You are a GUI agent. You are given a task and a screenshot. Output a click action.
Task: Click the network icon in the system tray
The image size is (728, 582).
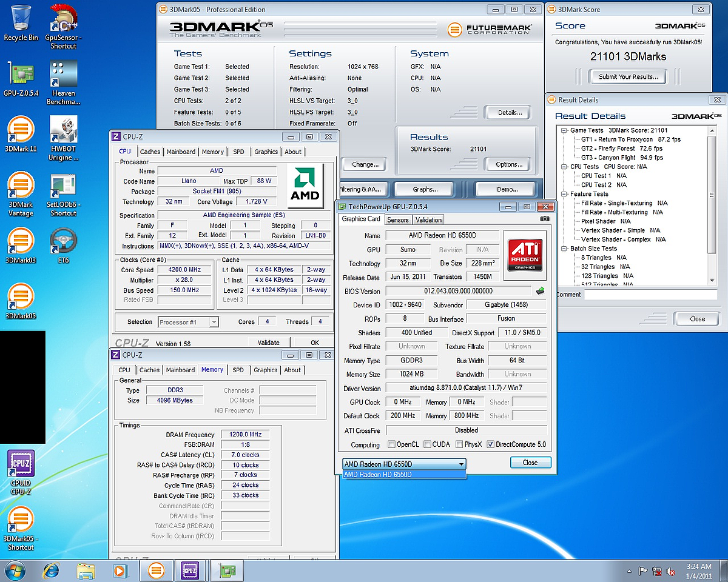[x=657, y=571]
